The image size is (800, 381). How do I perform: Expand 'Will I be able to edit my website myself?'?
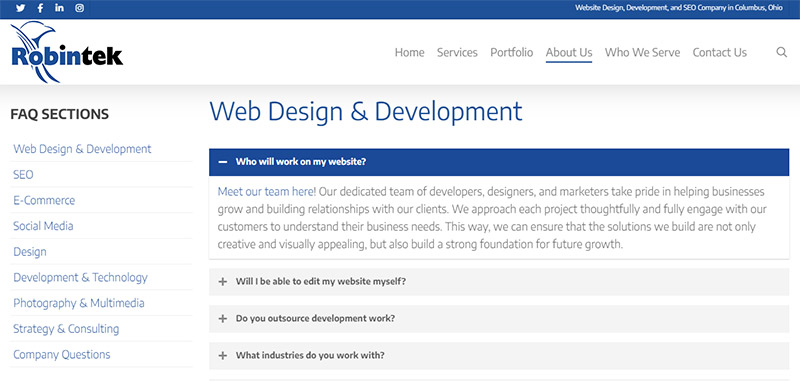coord(499,282)
